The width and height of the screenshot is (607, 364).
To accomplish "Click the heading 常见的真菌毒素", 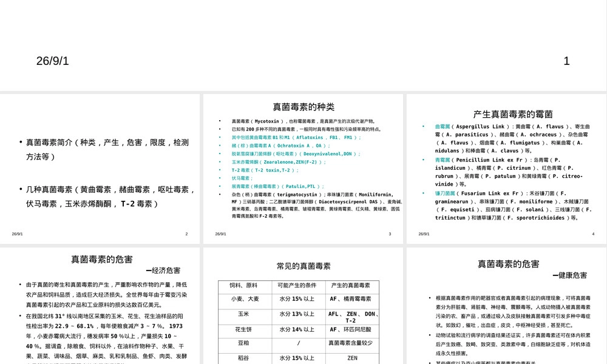I will (303, 266).
